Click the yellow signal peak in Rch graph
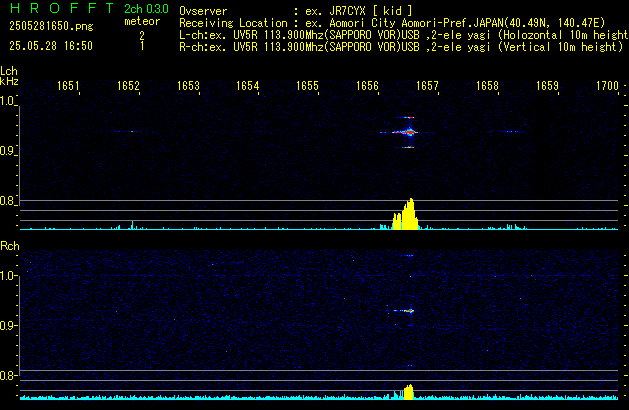Screen dimensions: 629x410 (408, 392)
